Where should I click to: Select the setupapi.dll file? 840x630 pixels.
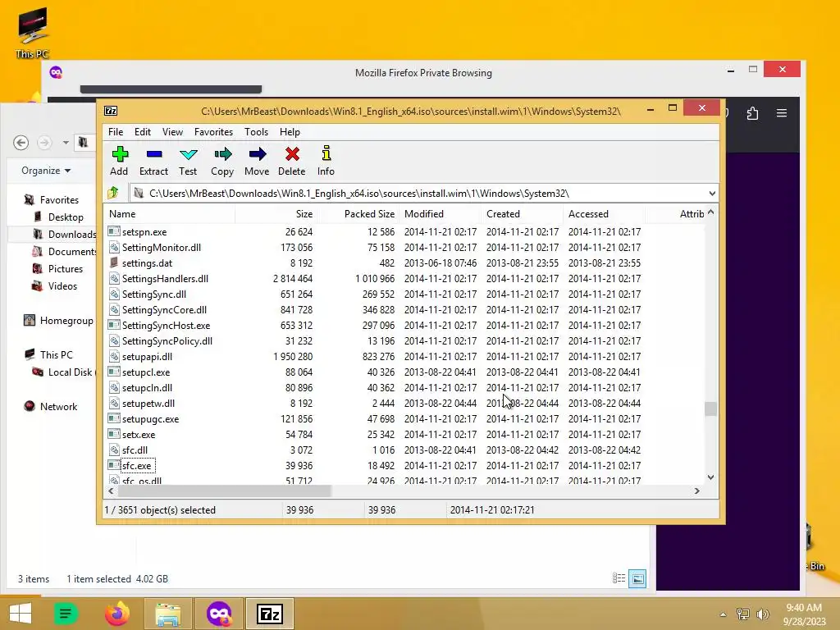[147, 357]
